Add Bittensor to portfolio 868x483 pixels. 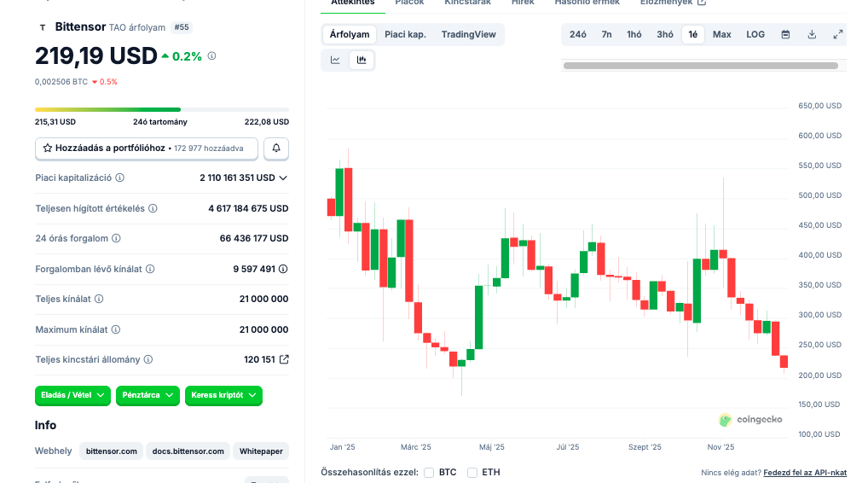146,148
